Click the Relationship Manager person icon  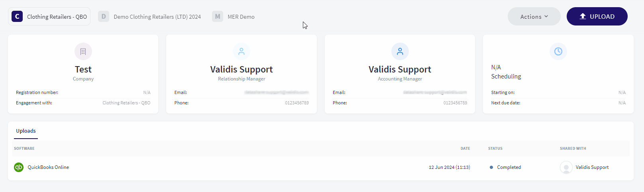(241, 51)
